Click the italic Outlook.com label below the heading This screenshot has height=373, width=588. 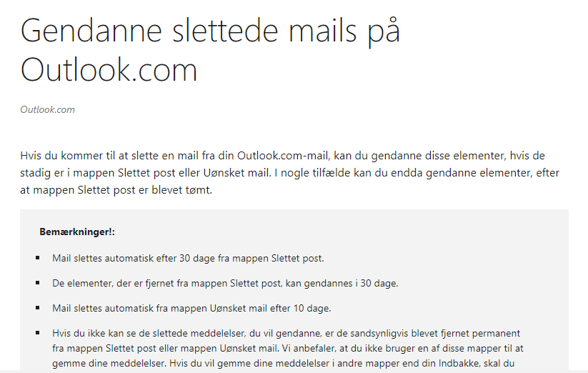tap(48, 109)
